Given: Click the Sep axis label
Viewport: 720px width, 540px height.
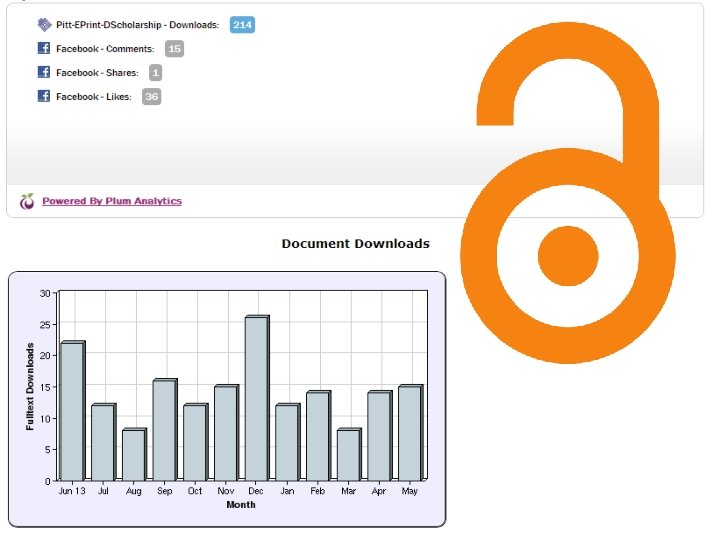Looking at the screenshot, I should tap(164, 491).
